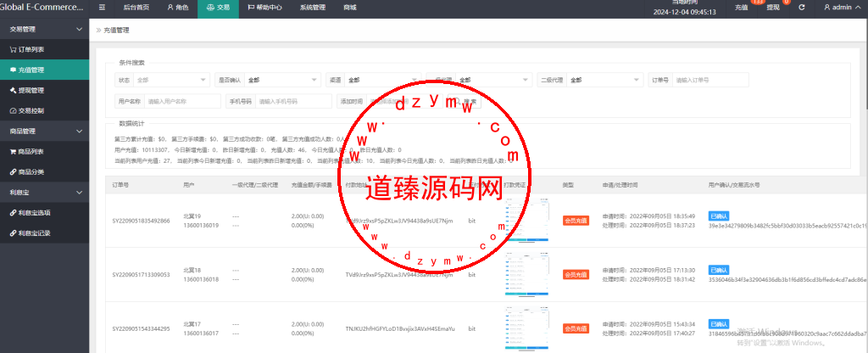This screenshot has width=868, height=353.
Task: Open 交易控制 in the sidebar
Action: click(44, 111)
